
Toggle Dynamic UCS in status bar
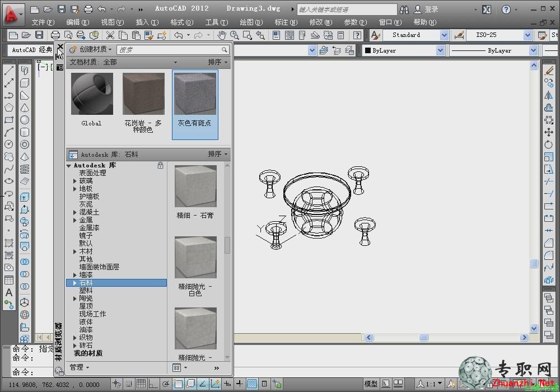point(215,384)
